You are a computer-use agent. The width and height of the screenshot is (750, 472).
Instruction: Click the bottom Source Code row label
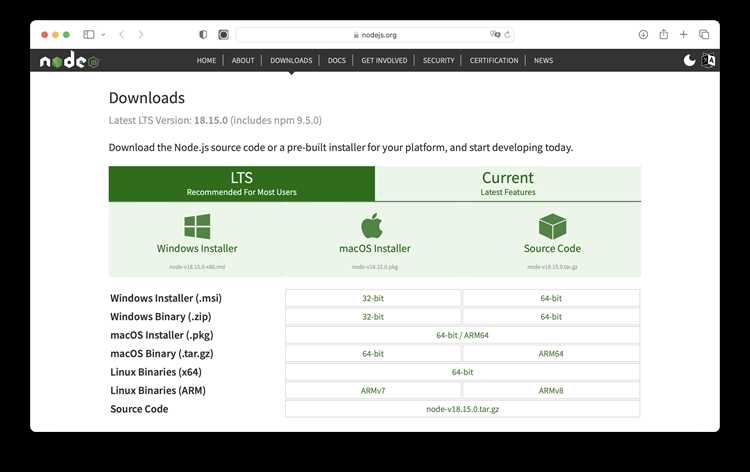[x=139, y=409]
